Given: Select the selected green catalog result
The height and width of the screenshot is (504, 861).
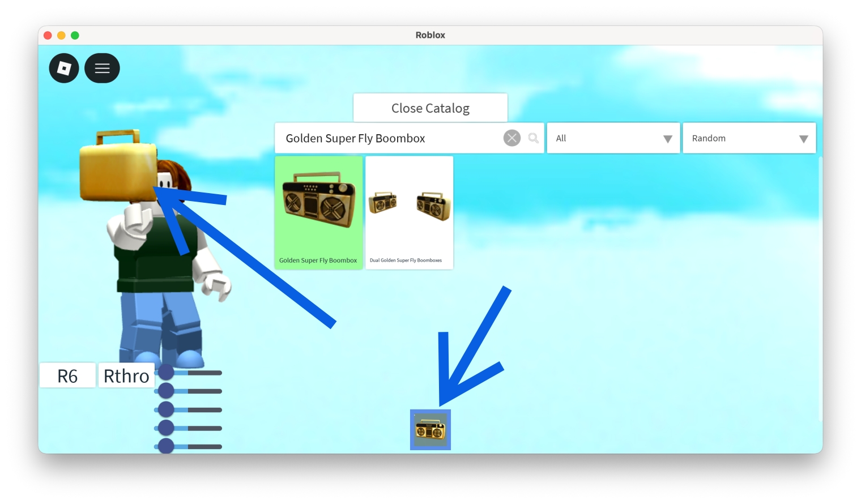Looking at the screenshot, I should coord(318,212).
